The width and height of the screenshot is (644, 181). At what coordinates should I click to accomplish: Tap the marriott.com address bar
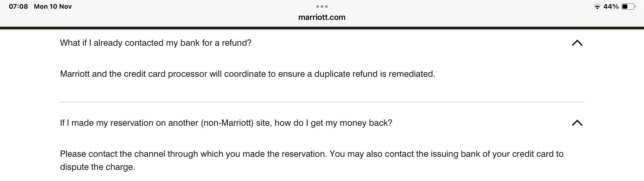click(322, 17)
